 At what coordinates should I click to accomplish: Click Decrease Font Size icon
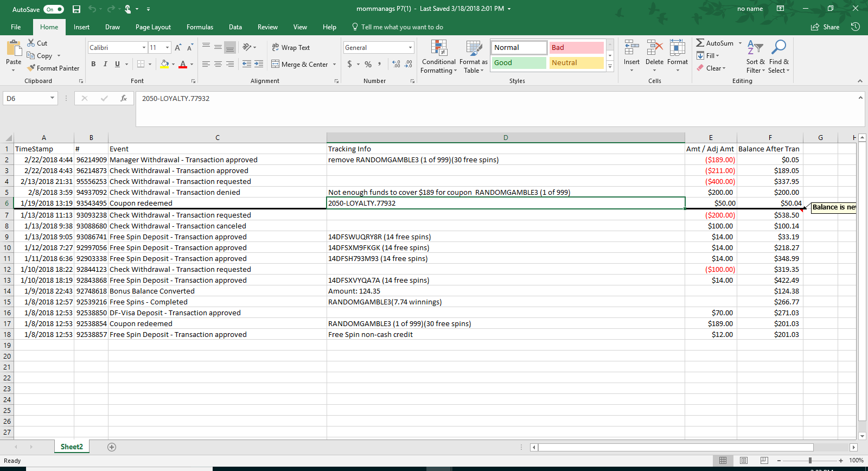click(189, 47)
